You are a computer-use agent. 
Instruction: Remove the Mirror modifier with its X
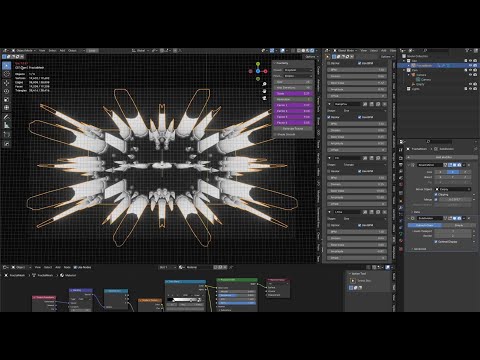[469, 165]
